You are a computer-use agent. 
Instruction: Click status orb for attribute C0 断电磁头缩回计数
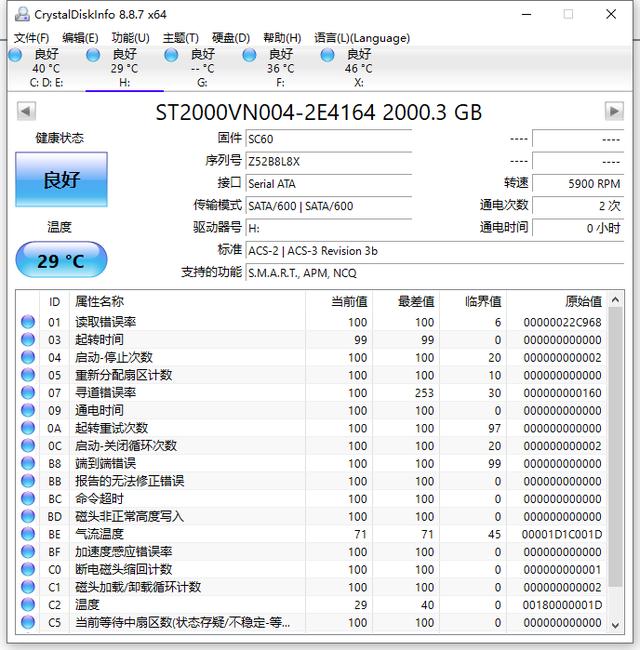pyautogui.click(x=28, y=569)
